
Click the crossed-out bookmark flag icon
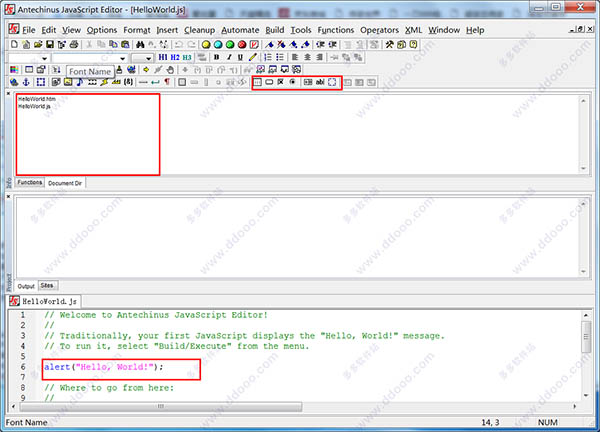pyautogui.click(x=281, y=44)
